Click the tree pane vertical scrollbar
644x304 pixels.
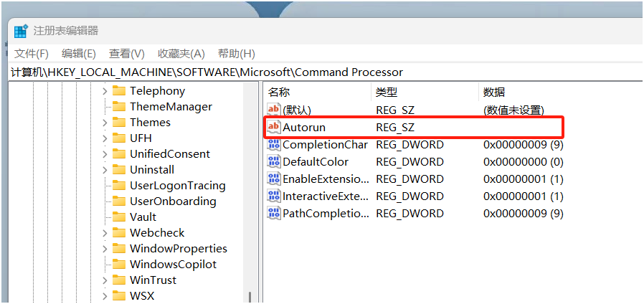pyautogui.click(x=250, y=215)
